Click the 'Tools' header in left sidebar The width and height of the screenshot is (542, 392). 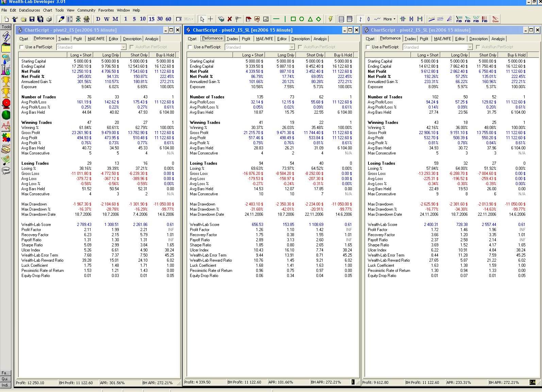click(x=6, y=27)
